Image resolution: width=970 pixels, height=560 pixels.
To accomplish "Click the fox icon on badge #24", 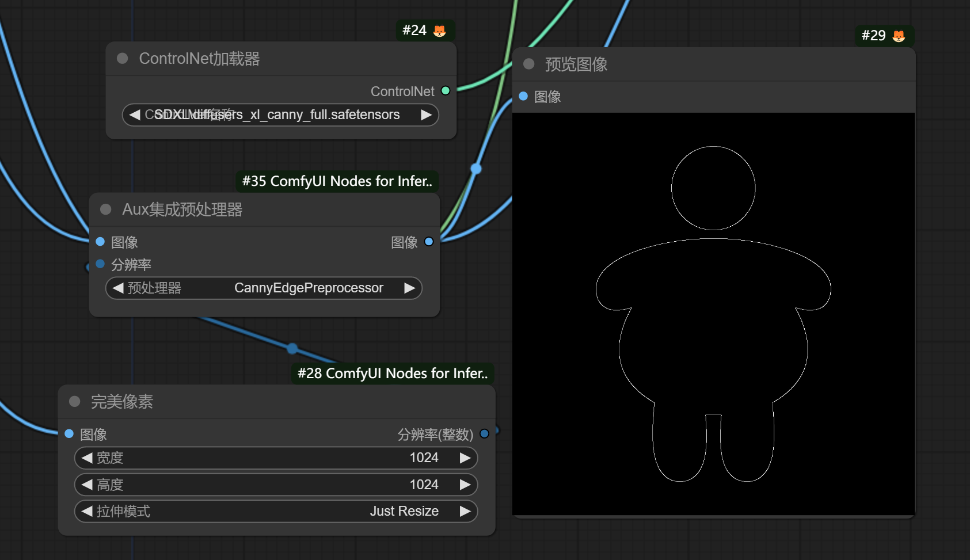I will [440, 31].
